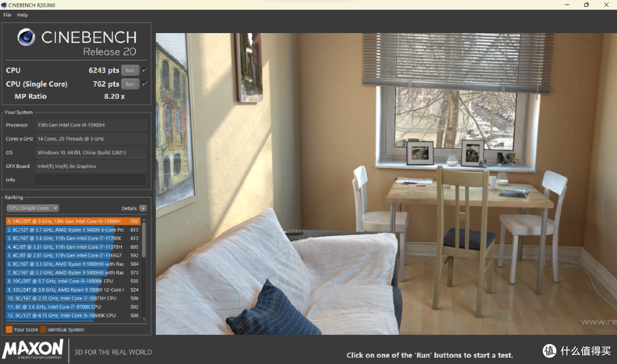Toggle the checkbox beside CPU (Single Core) score

pos(145,84)
